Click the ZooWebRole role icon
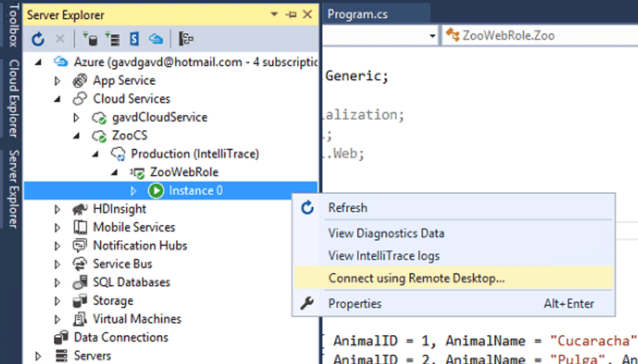The image size is (638, 364). 137,172
